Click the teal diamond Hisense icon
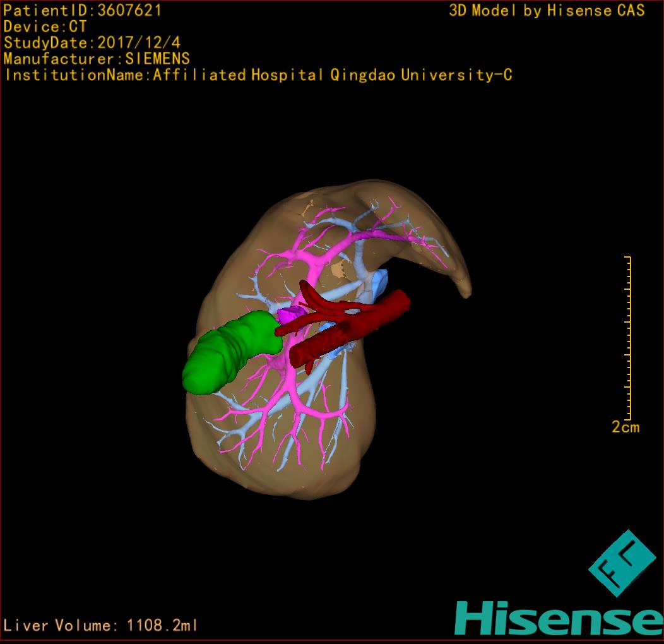Image resolution: width=664 pixels, height=644 pixels. click(622, 563)
